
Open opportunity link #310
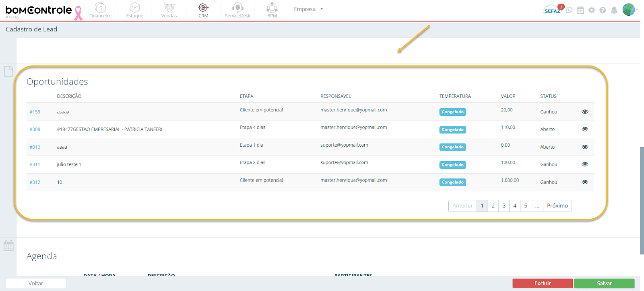point(35,147)
